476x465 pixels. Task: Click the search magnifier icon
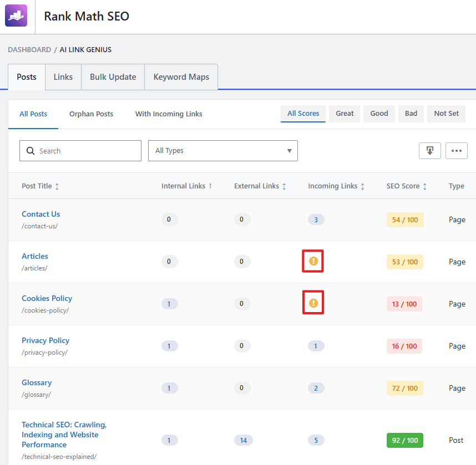coord(31,151)
